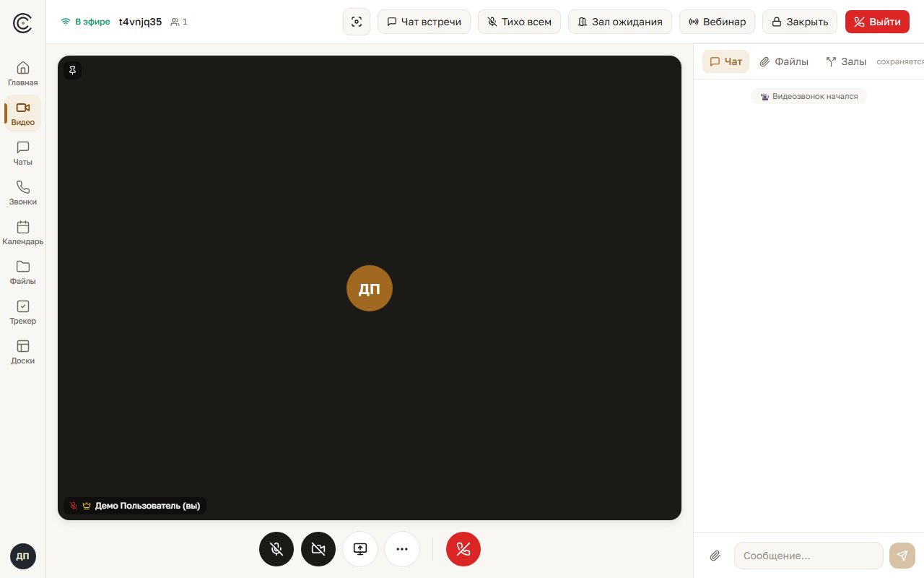Open Чаты in the sidebar
Viewport: 924px width, 578px height.
click(23, 153)
